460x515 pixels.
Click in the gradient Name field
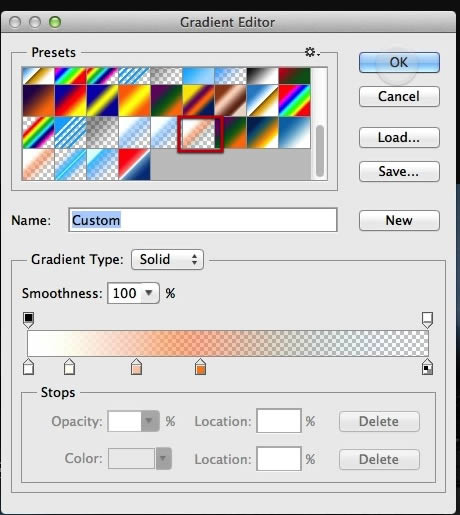point(203,220)
